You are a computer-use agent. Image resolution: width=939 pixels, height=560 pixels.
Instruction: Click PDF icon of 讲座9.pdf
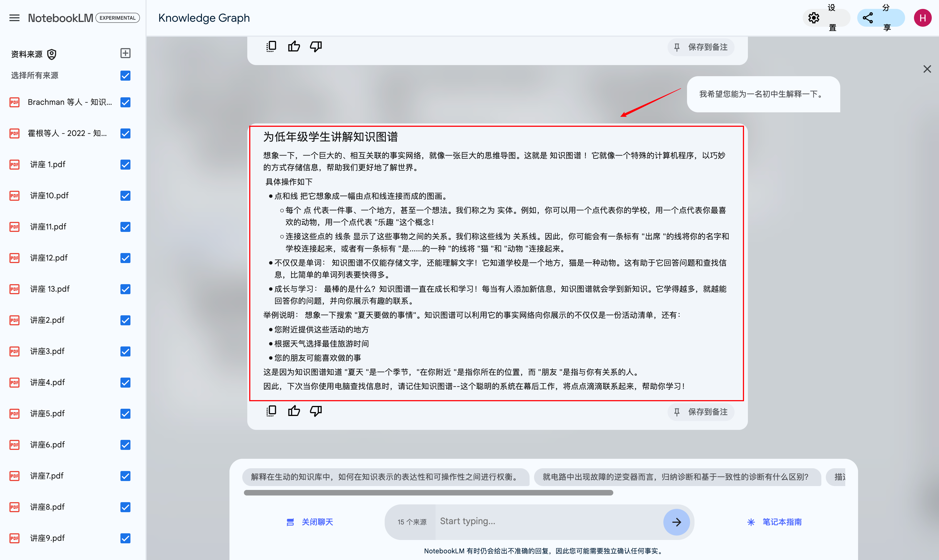14,538
